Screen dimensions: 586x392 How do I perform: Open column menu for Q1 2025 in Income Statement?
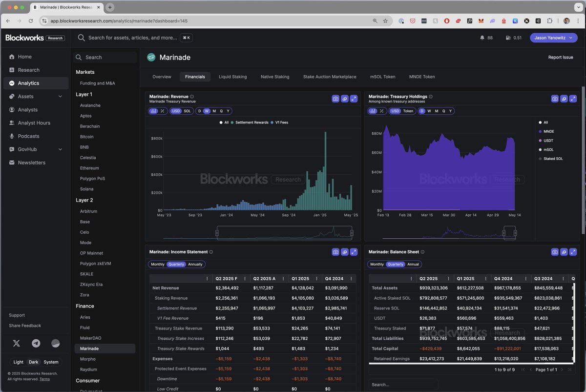316,279
